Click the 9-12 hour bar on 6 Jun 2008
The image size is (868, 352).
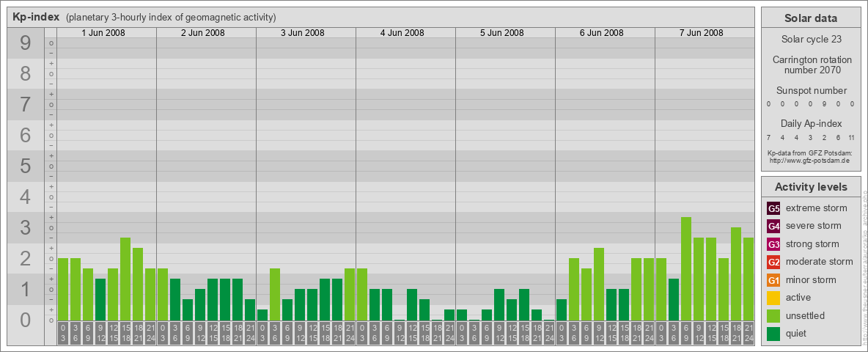click(599, 284)
